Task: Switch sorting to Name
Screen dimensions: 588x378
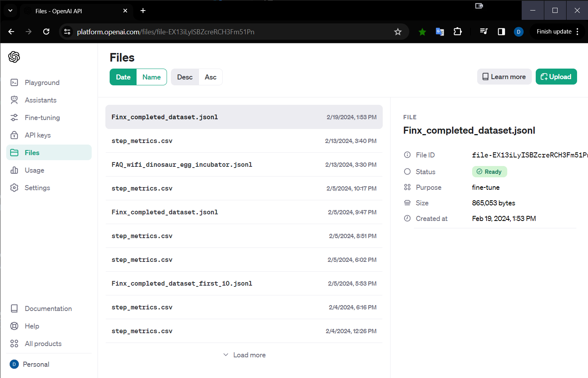Action: pos(151,77)
